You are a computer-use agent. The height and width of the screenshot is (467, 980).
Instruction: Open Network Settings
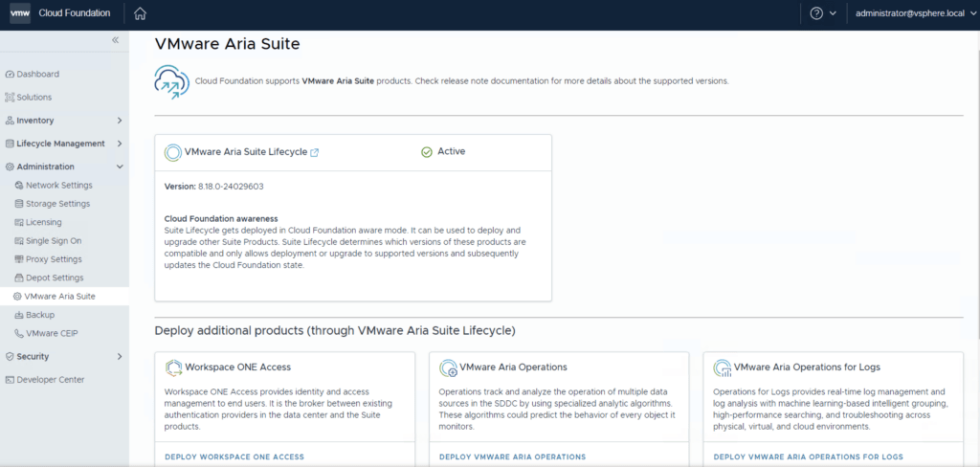coord(58,185)
